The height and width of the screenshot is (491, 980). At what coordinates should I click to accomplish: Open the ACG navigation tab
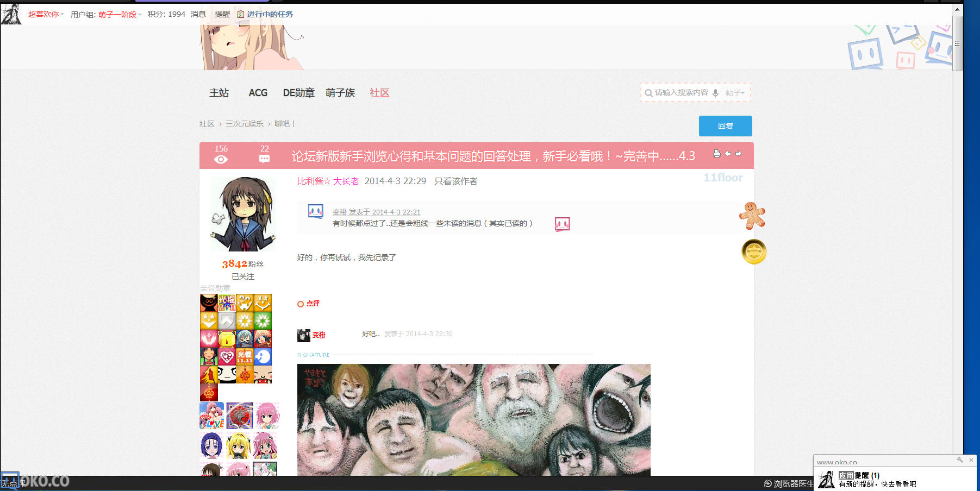[x=258, y=93]
